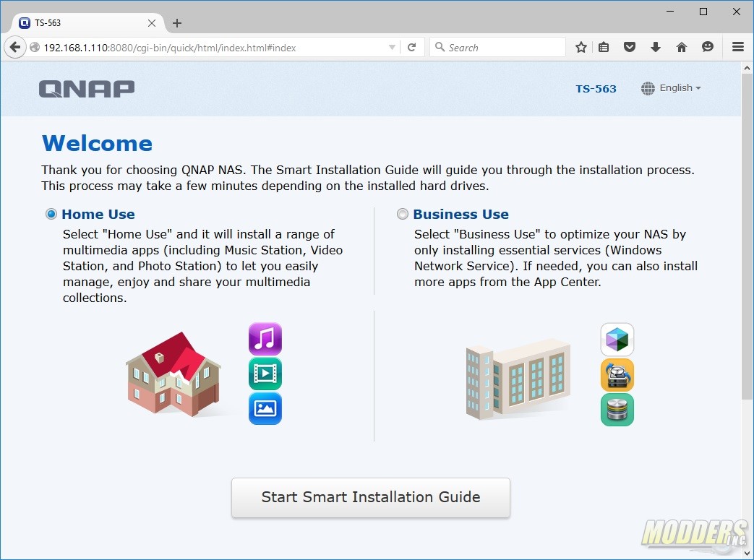The height and width of the screenshot is (560, 754).
Task: Go to the browser home icon
Action: click(x=682, y=47)
